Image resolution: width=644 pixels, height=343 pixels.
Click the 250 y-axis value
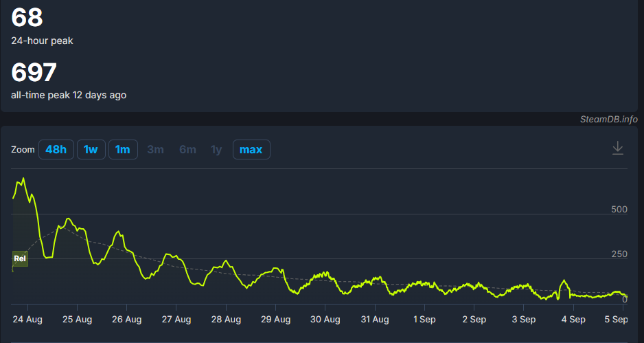619,254
